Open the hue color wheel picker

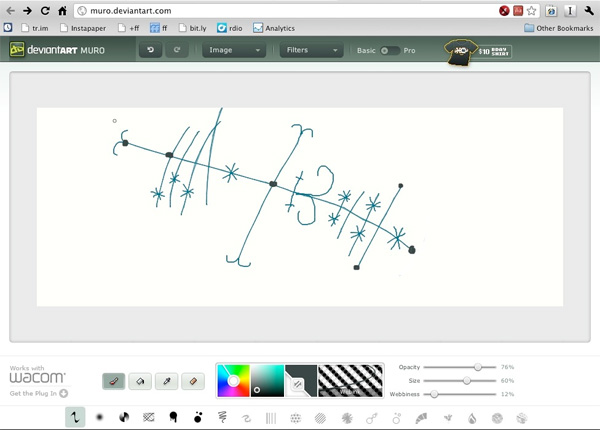[233, 380]
